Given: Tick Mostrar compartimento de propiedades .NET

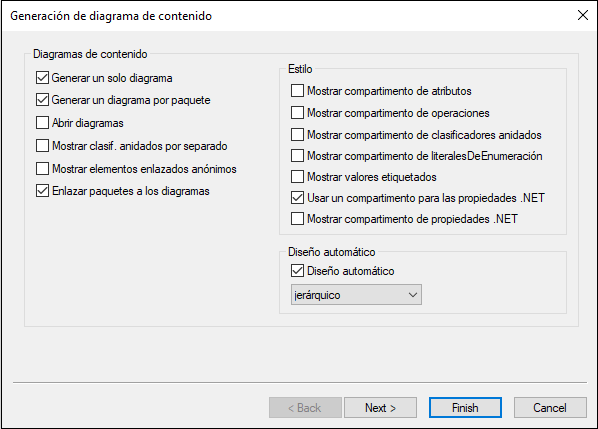Looking at the screenshot, I should [297, 219].
